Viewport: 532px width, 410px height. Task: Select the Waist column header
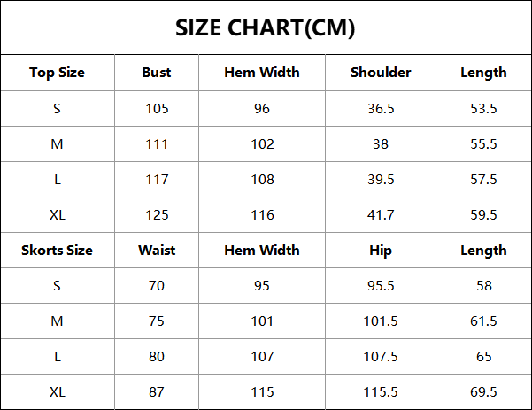pyautogui.click(x=157, y=251)
